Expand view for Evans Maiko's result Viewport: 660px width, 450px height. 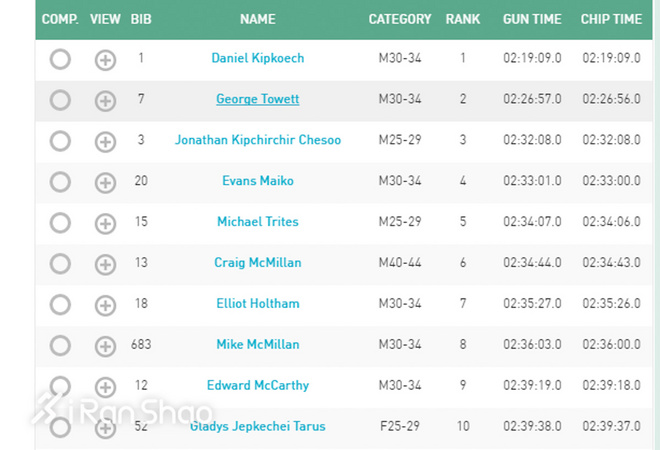click(105, 183)
